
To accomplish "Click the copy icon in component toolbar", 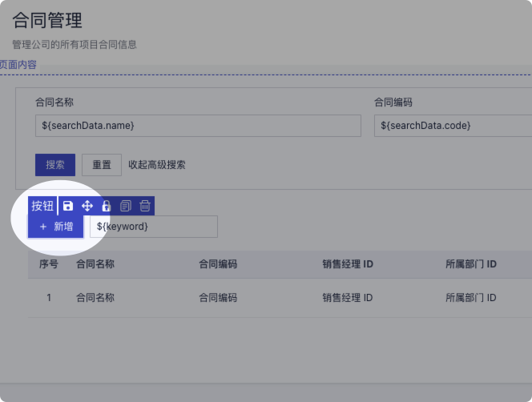I will (126, 206).
